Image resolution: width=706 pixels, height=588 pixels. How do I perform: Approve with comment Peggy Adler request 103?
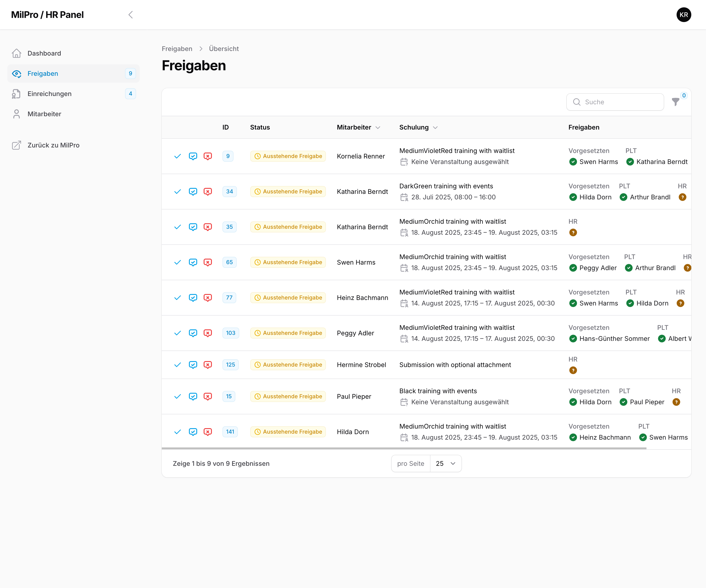(193, 333)
